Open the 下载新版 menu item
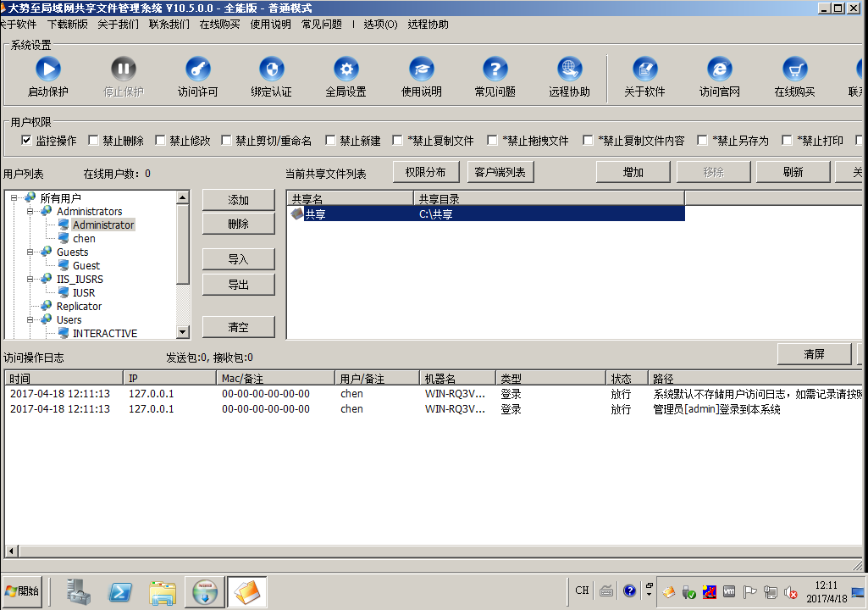The height and width of the screenshot is (610, 868). (67, 25)
